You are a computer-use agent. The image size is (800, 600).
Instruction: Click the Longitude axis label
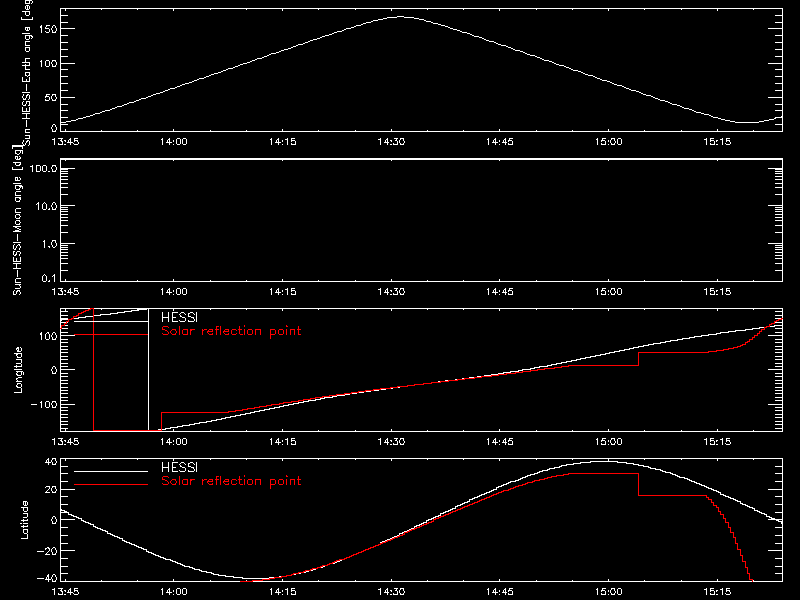(18, 370)
